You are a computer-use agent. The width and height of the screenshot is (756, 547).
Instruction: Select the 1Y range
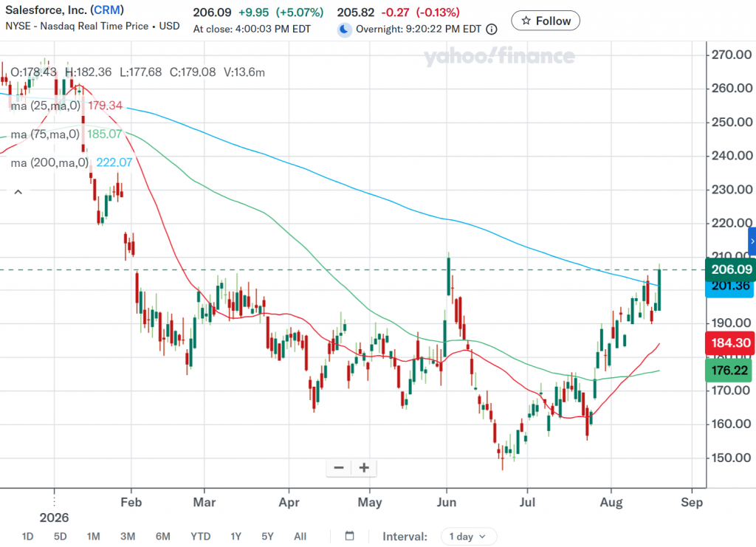(x=236, y=537)
